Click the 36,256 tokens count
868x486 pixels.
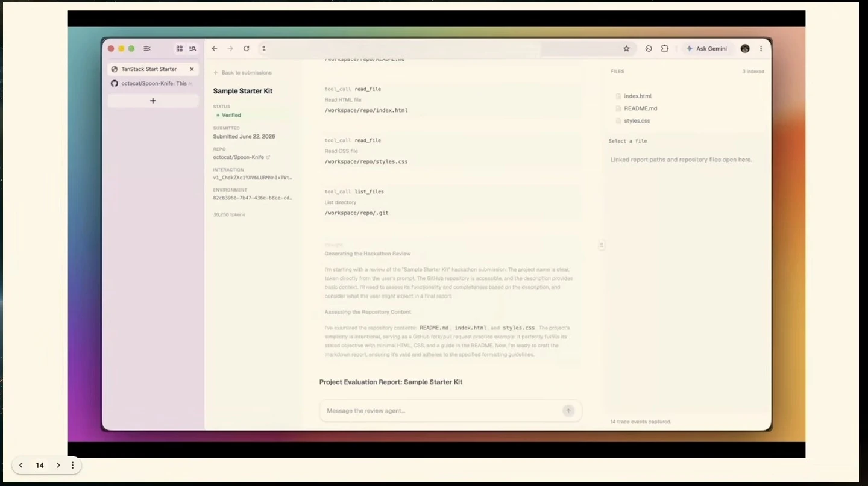pos(229,214)
